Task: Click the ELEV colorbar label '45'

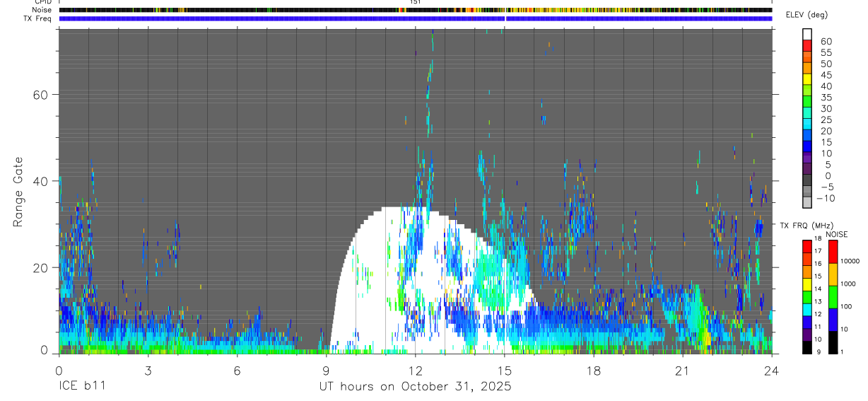Action: [826, 75]
